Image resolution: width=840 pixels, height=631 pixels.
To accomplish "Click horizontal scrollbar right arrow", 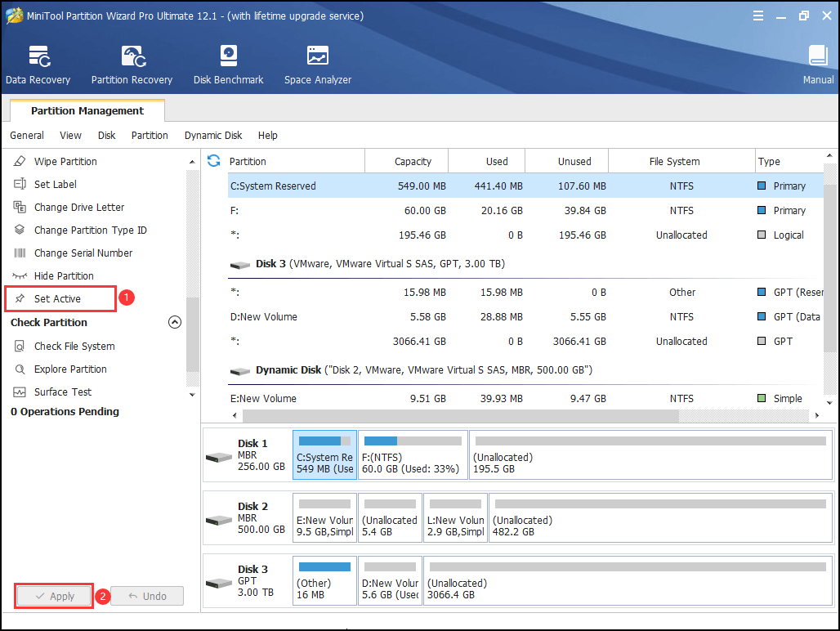I will pos(816,415).
